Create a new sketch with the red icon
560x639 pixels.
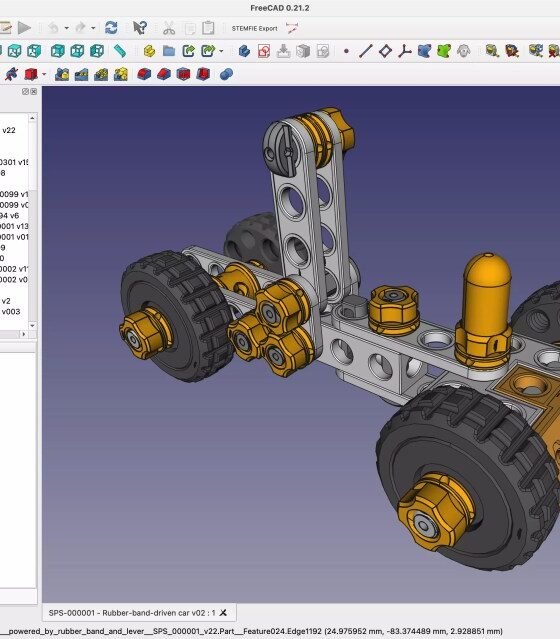pos(264,51)
